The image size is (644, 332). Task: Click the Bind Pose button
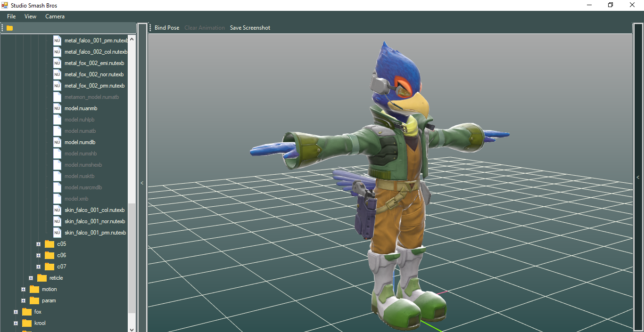pyautogui.click(x=167, y=28)
